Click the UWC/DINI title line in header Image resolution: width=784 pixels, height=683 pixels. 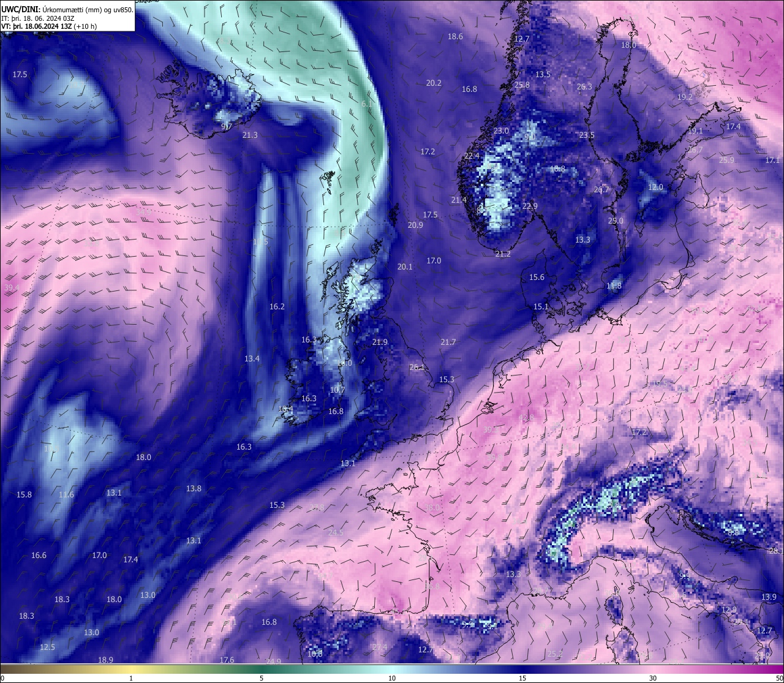click(67, 9)
